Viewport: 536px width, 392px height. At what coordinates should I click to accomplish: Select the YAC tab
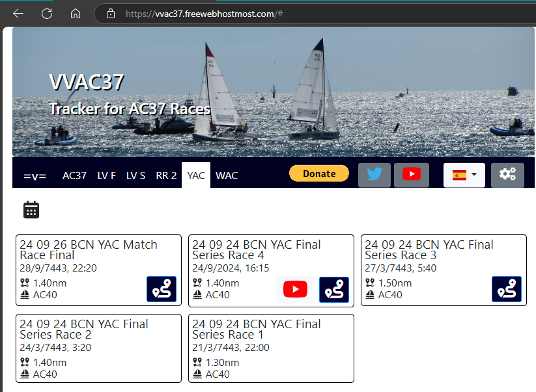(196, 175)
